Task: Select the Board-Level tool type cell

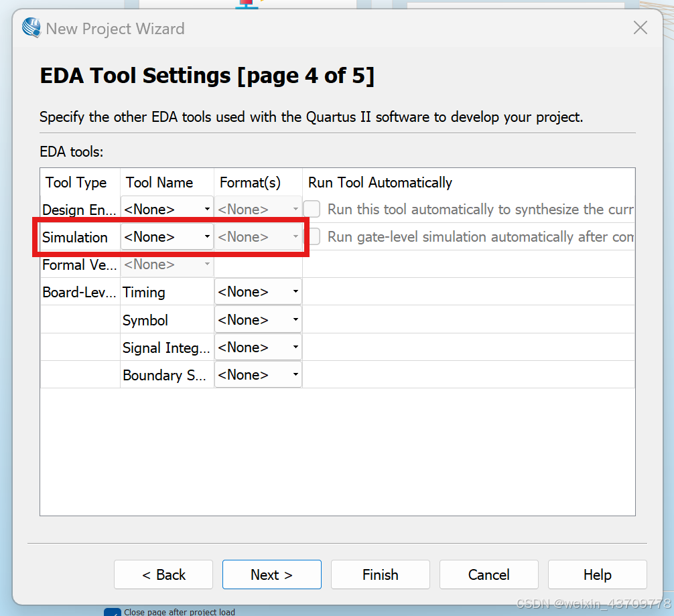Action: 80,292
